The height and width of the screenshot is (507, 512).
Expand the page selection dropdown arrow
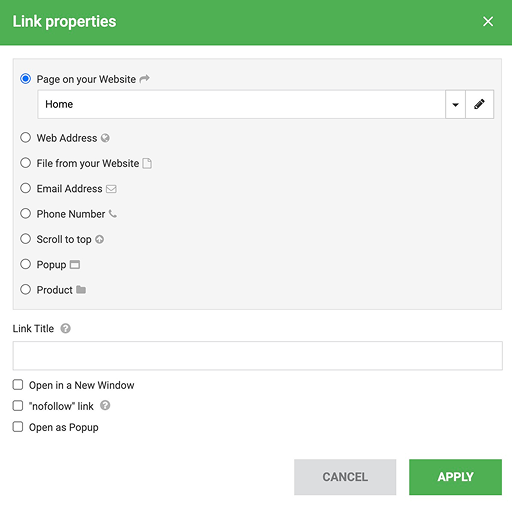coord(455,104)
